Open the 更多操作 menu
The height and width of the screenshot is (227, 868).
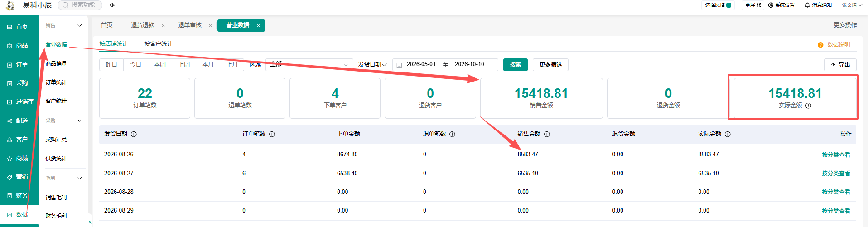[x=845, y=25]
